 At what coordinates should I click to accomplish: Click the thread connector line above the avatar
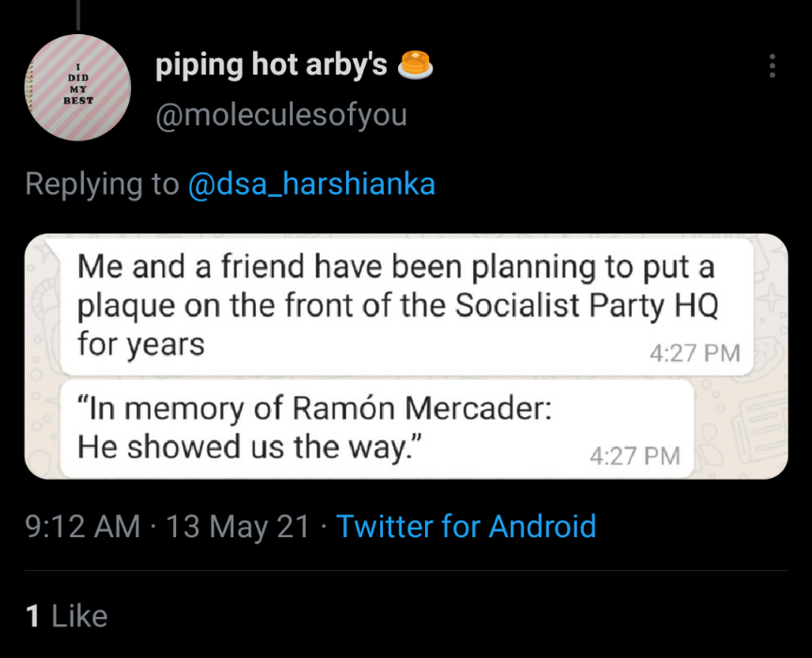[x=78, y=15]
